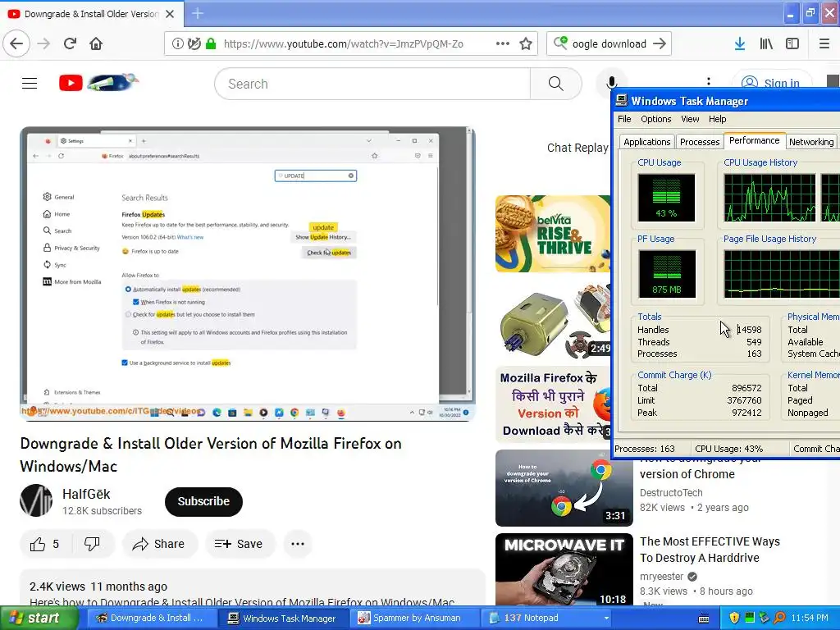The width and height of the screenshot is (840, 630).
Task: Open the green Task Manager CPU tray icon
Action: click(750, 619)
